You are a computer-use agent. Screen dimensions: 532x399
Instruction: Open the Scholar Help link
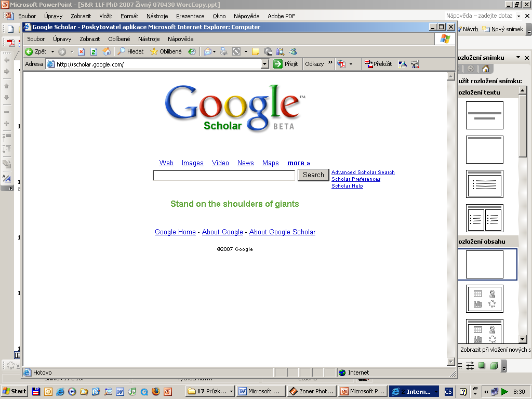click(347, 186)
